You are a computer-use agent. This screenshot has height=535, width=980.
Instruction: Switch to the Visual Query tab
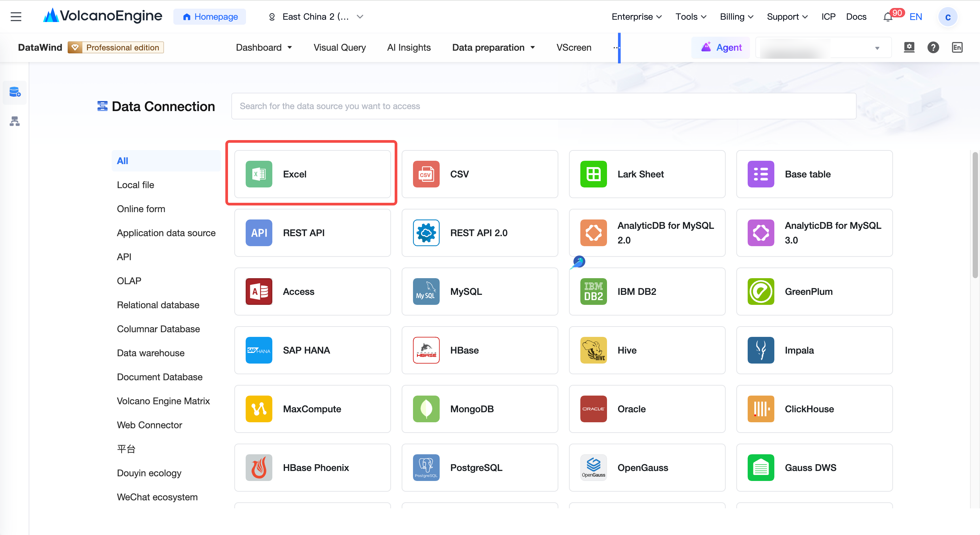(x=339, y=47)
